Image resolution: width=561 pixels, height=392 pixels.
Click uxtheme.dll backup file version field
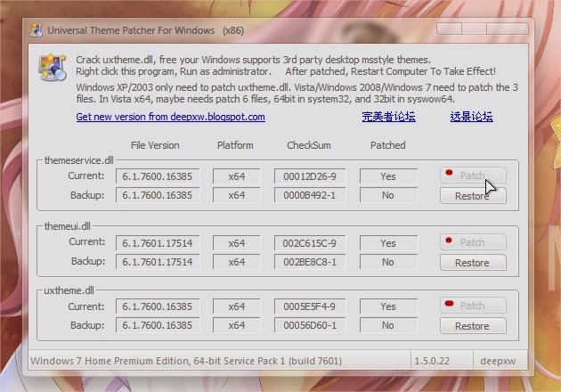pyautogui.click(x=158, y=325)
